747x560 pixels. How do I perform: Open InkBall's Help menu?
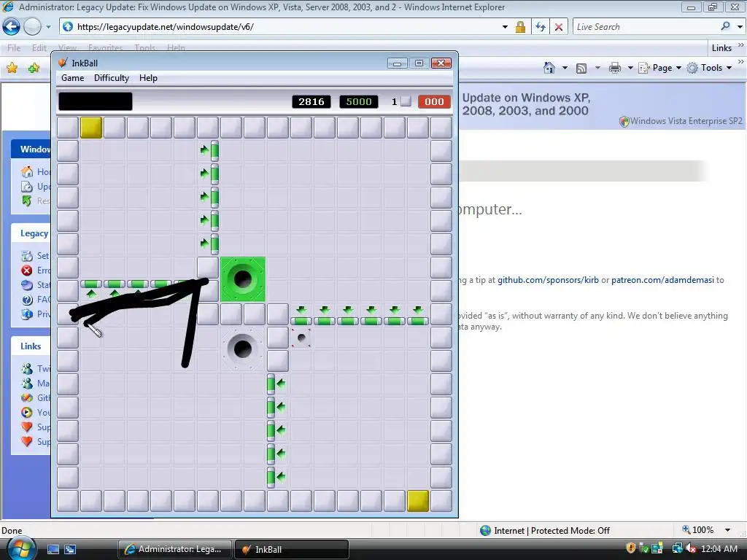[148, 78]
